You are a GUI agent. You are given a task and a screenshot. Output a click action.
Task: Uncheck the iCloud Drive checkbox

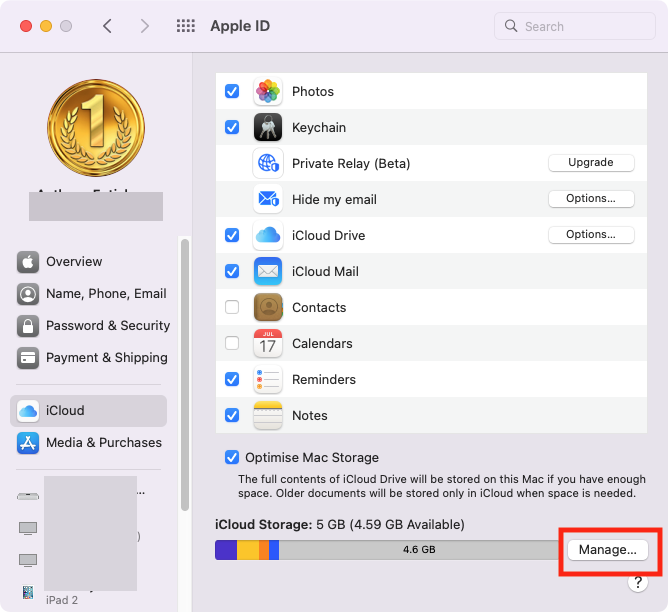point(232,235)
